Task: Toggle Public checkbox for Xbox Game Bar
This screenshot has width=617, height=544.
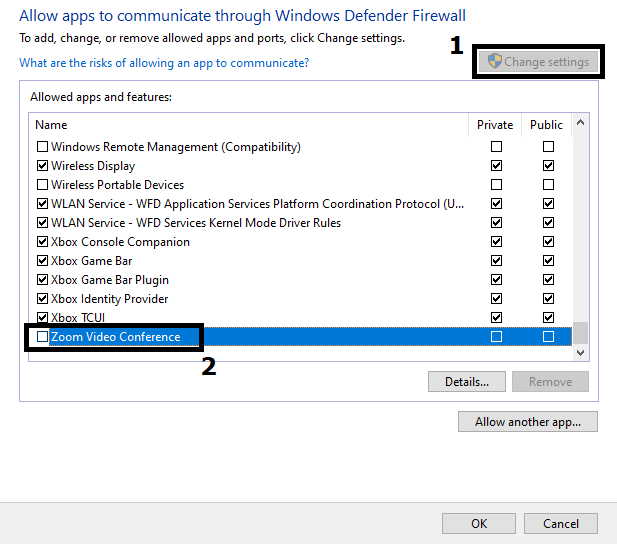Action: click(548, 261)
